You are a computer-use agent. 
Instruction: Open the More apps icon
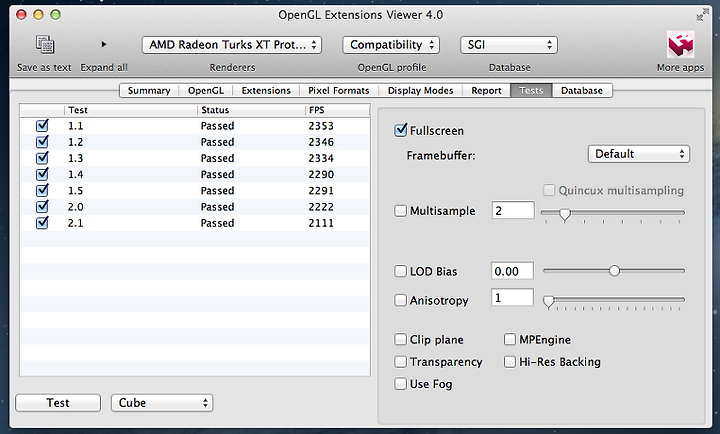click(x=681, y=45)
